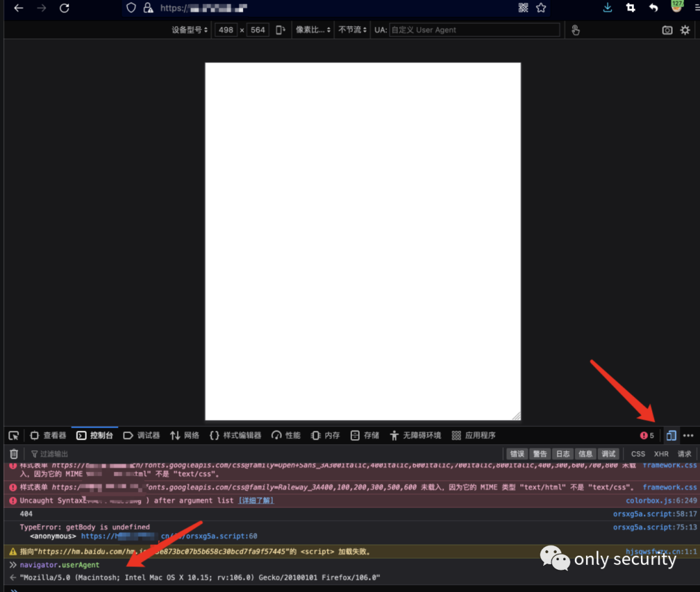This screenshot has height=592, width=700.
Task: Bookmark the page with the star icon
Action: pos(541,8)
